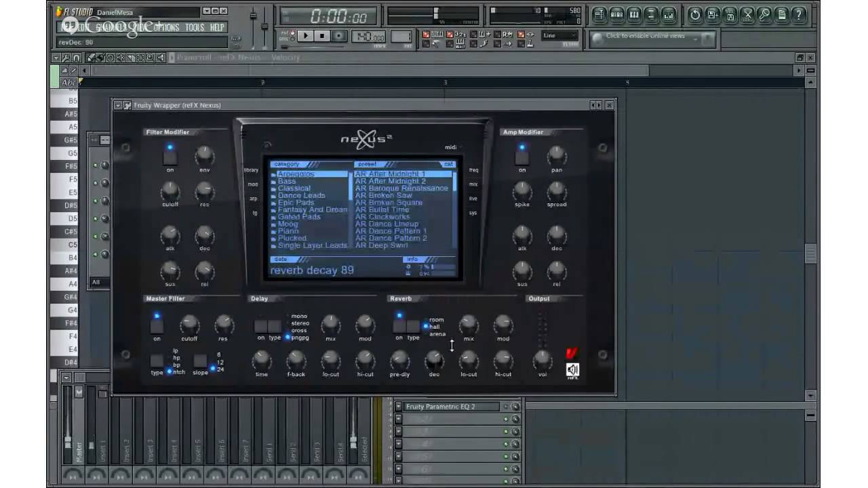This screenshot has height=488, width=868.
Task: Open the piano roll menu arrow
Action: (57, 58)
